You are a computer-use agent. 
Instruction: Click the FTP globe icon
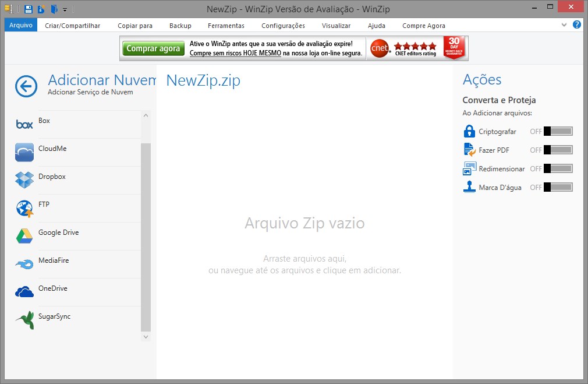pos(25,209)
